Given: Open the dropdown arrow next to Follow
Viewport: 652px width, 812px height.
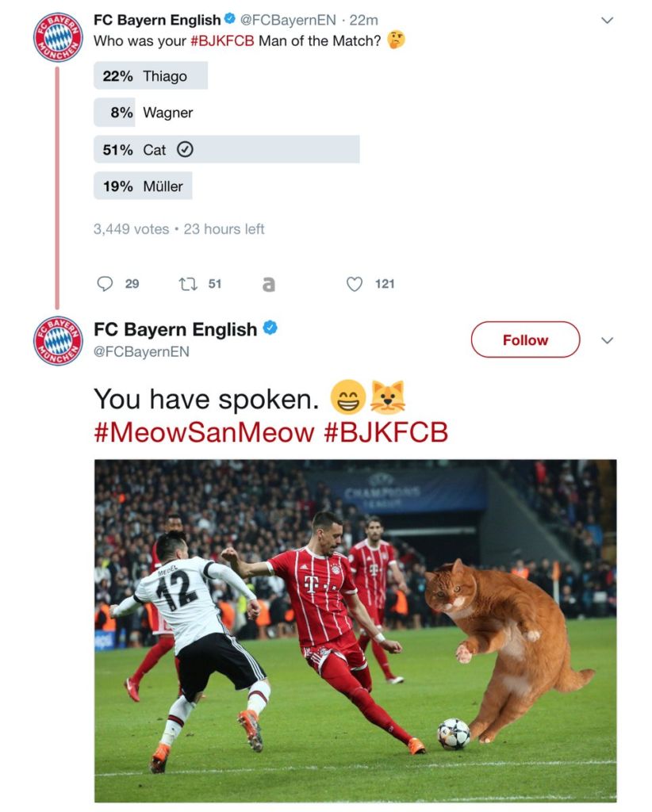Looking at the screenshot, I should [x=607, y=340].
